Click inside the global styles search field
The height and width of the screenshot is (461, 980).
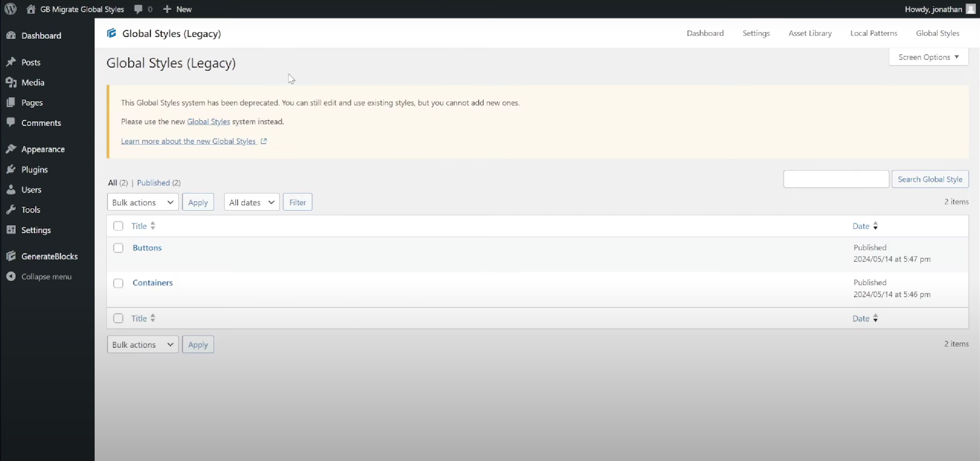[x=836, y=179]
